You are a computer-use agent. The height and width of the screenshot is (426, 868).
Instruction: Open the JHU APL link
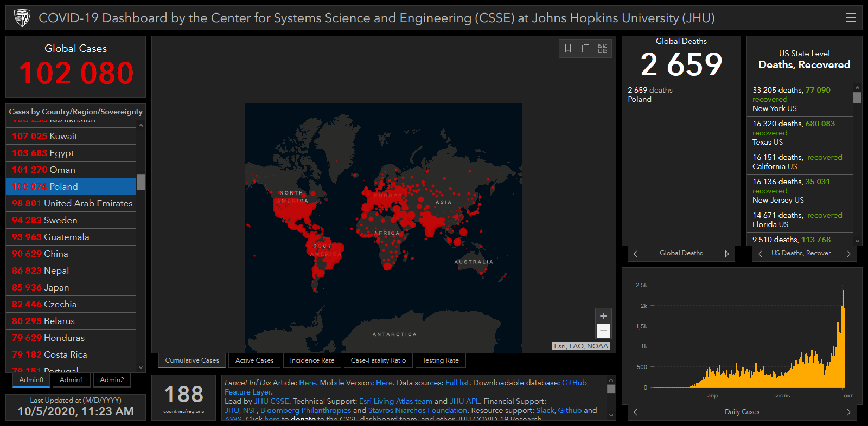pos(464,401)
